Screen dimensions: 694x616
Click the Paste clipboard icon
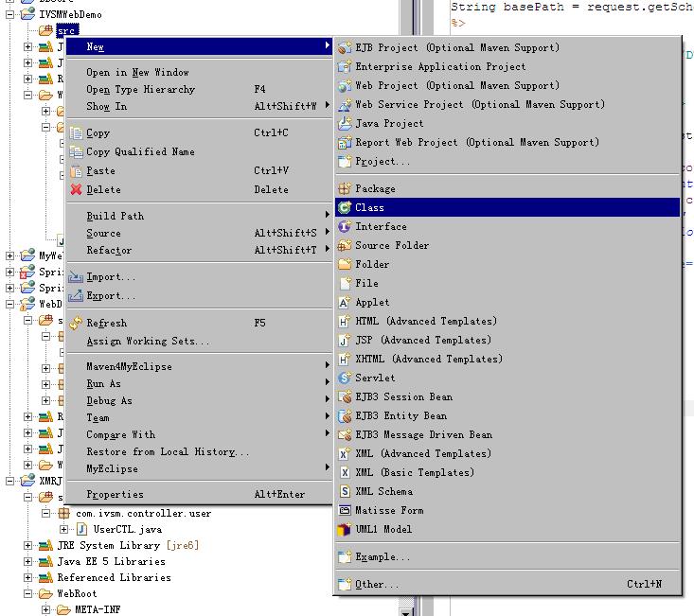(76, 170)
